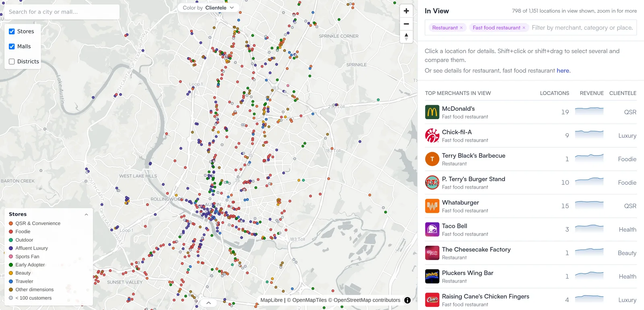The image size is (644, 310).
Task: Click the Outdoor legend color swatch
Action: 11,240
